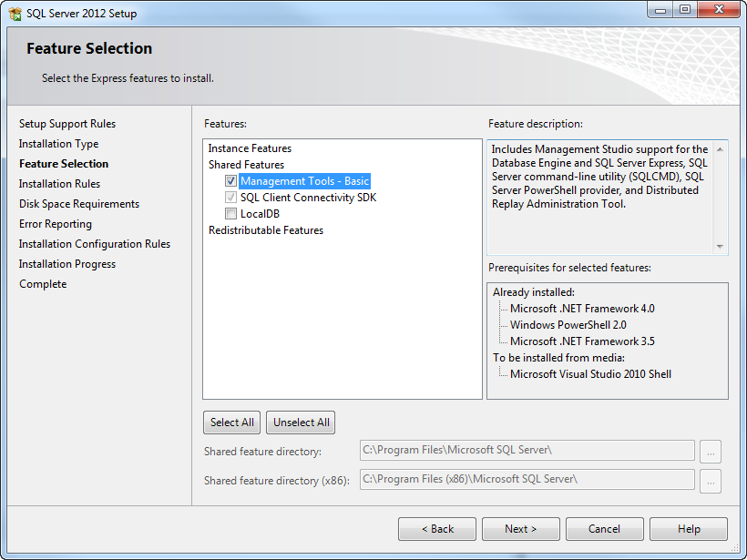Close the SQL Server 2012 Setup window
Image resolution: width=747 pixels, height=560 pixels.
[720, 10]
